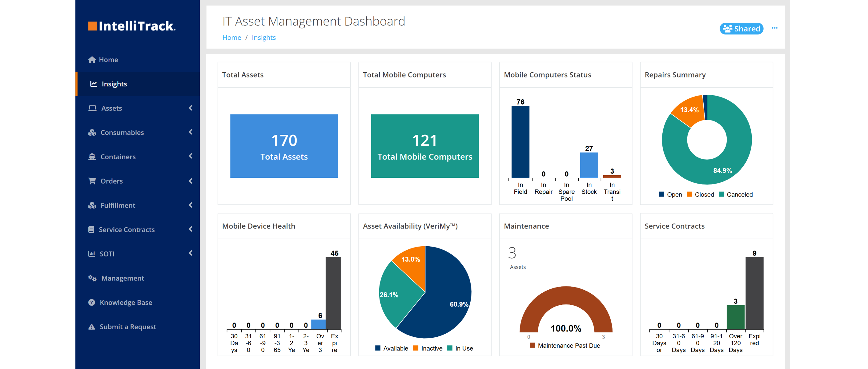The height and width of the screenshot is (369, 868).
Task: Expand the Service Contracts section
Action: click(x=191, y=229)
